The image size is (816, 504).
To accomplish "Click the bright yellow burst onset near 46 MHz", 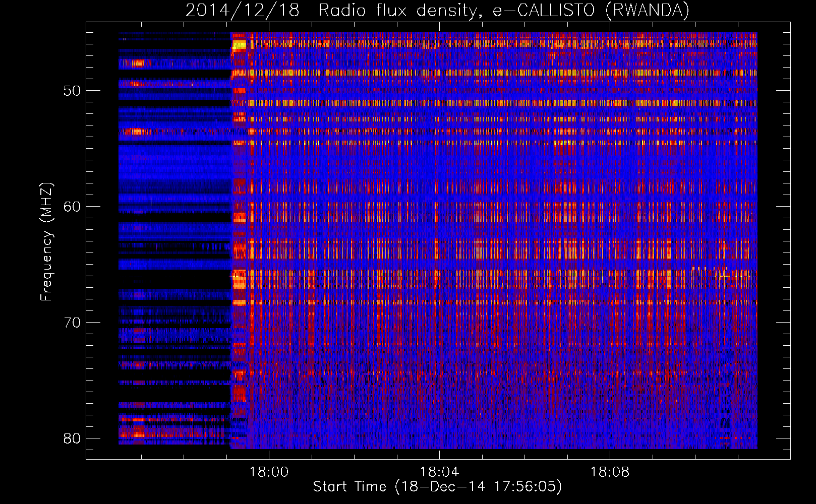I will click(x=239, y=45).
